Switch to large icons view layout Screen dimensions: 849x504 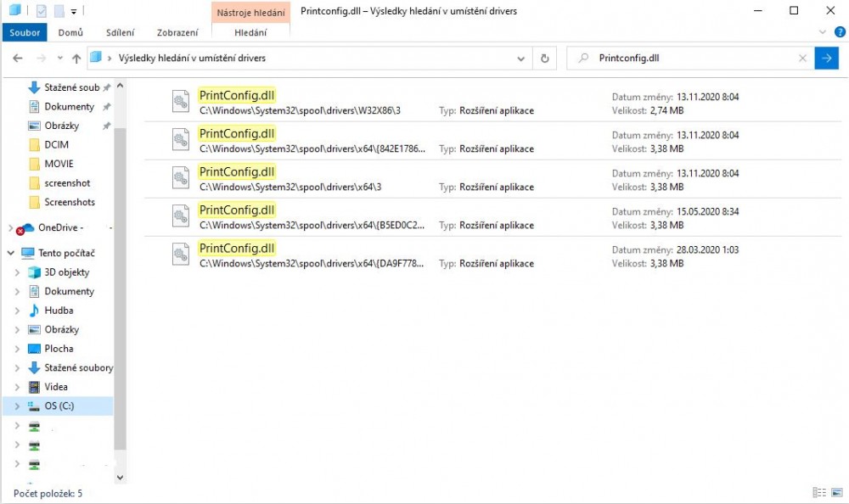[x=836, y=493]
